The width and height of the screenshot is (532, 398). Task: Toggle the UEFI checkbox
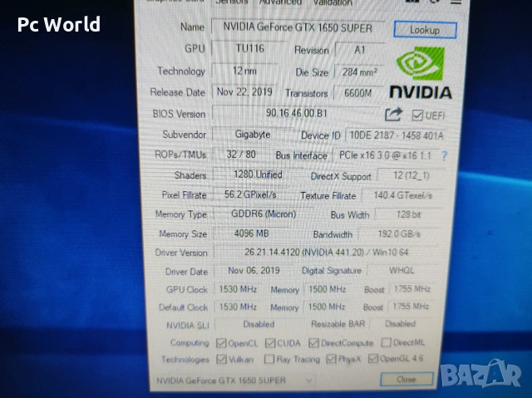(x=418, y=115)
